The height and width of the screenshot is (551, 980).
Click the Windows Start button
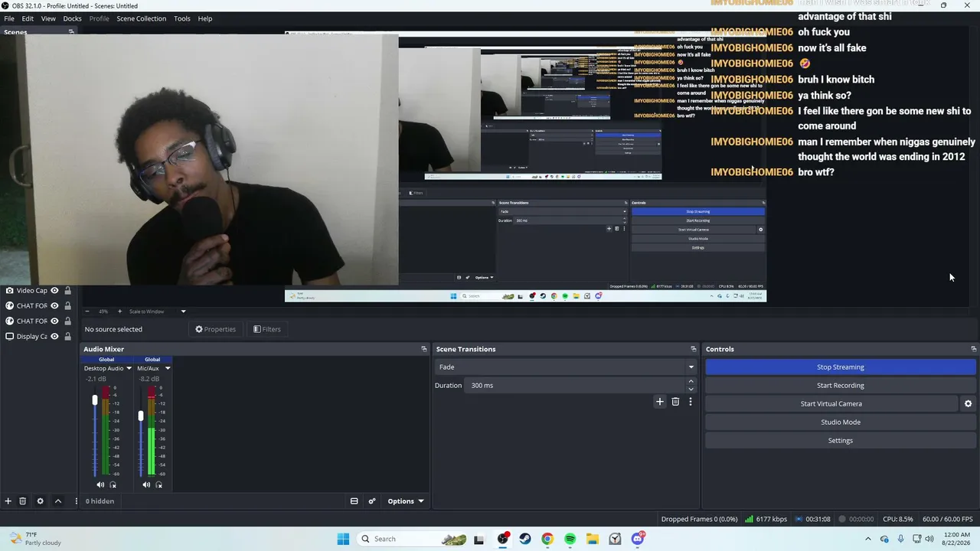coord(343,539)
